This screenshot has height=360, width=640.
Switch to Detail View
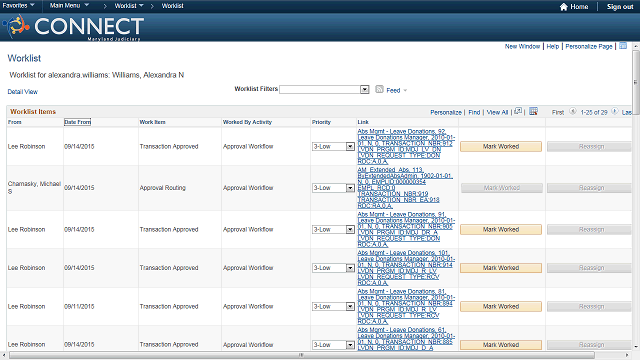(22, 92)
